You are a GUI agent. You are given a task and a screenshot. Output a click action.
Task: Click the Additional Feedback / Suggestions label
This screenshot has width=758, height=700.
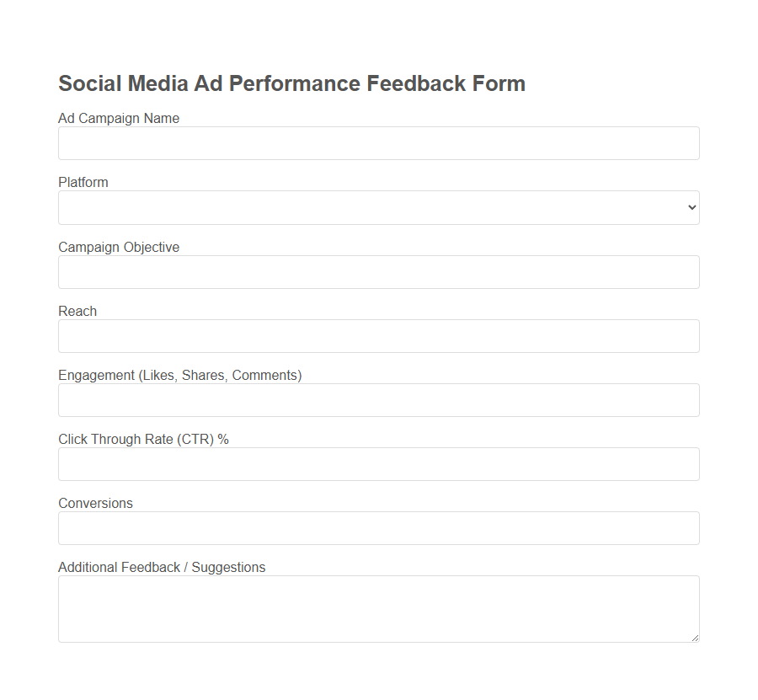[x=161, y=567]
